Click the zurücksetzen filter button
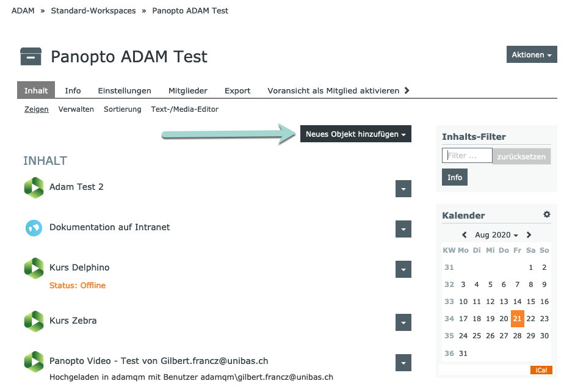 521,156
